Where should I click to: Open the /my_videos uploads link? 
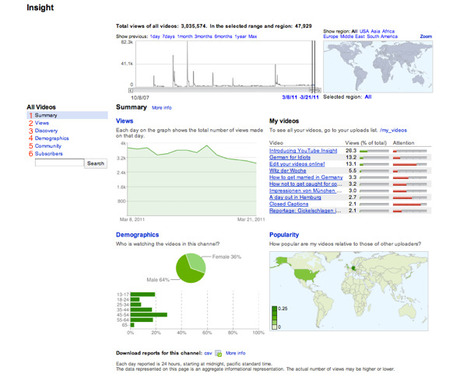[x=393, y=130]
